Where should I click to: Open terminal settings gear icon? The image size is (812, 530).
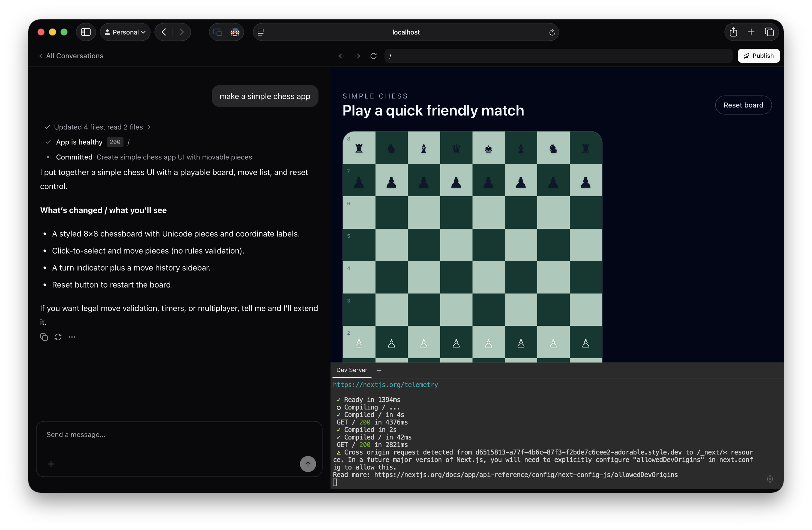pyautogui.click(x=770, y=479)
